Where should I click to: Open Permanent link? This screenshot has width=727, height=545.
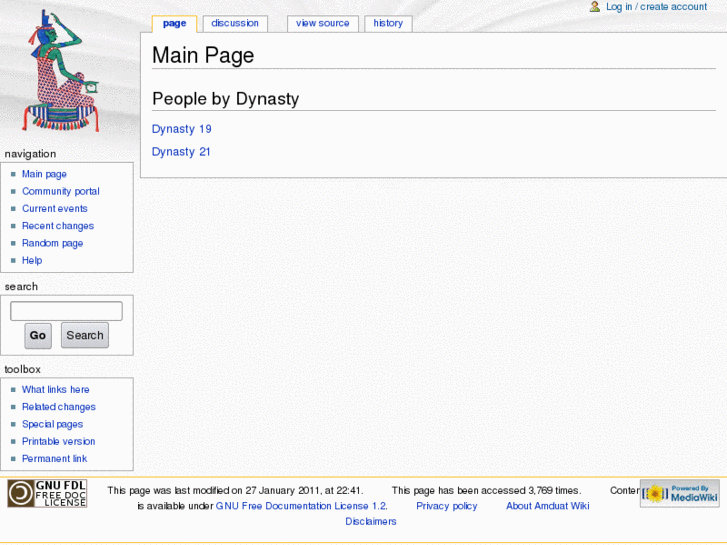[x=54, y=458]
